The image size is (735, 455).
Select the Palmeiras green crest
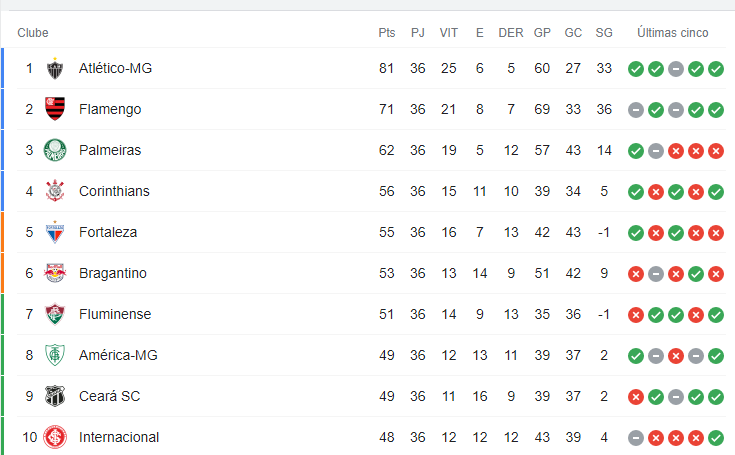55,150
